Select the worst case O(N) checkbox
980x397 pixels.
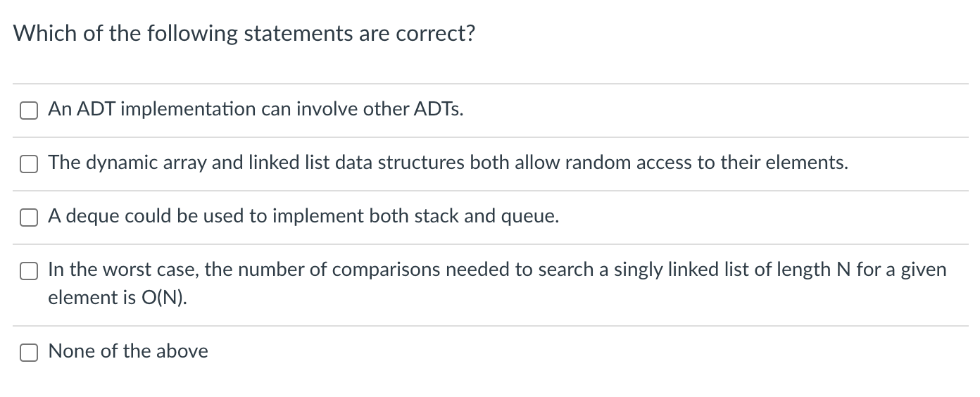coord(29,271)
